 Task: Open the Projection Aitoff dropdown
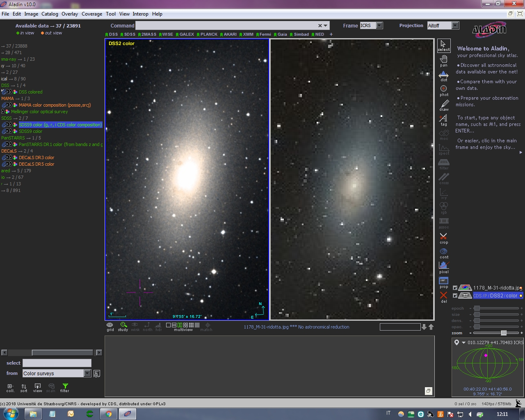pyautogui.click(x=455, y=25)
